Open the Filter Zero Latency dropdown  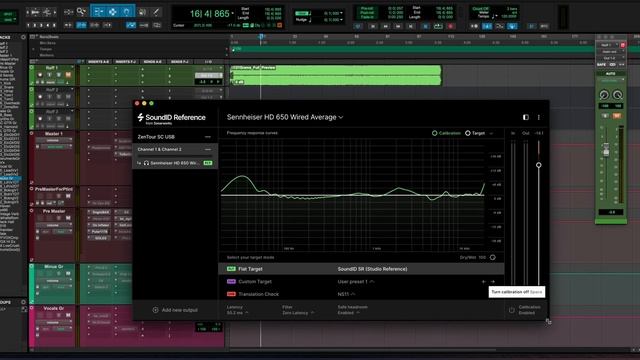click(298, 310)
